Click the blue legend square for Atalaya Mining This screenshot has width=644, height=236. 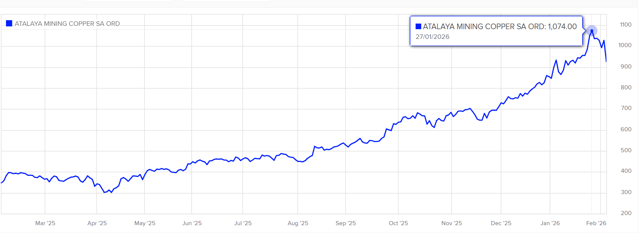pos(9,24)
